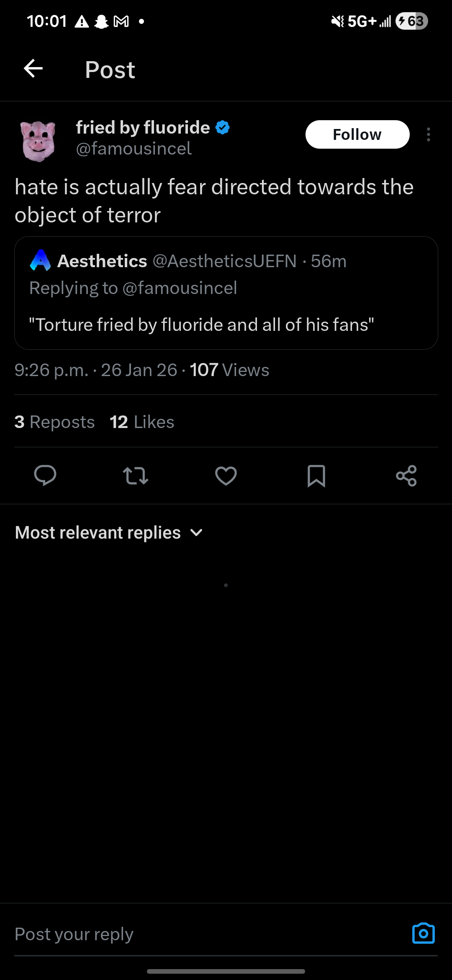This screenshot has width=452, height=980.
Task: Follow fried by fluoride
Action: [357, 134]
